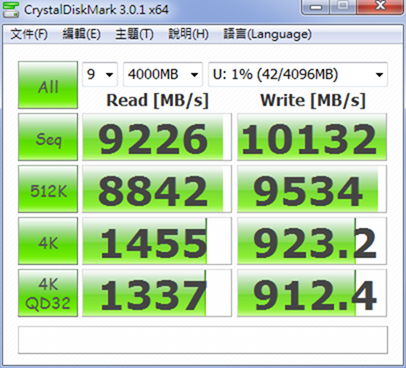Select the 4K QD32 write result 912.4
The height and width of the screenshot is (368, 406).
[x=312, y=293]
